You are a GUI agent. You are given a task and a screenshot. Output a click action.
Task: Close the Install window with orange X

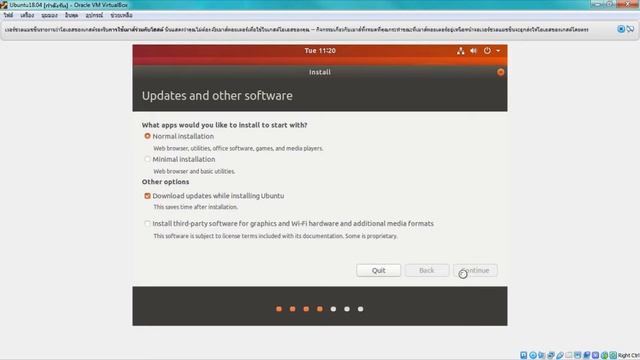pyautogui.click(x=500, y=72)
